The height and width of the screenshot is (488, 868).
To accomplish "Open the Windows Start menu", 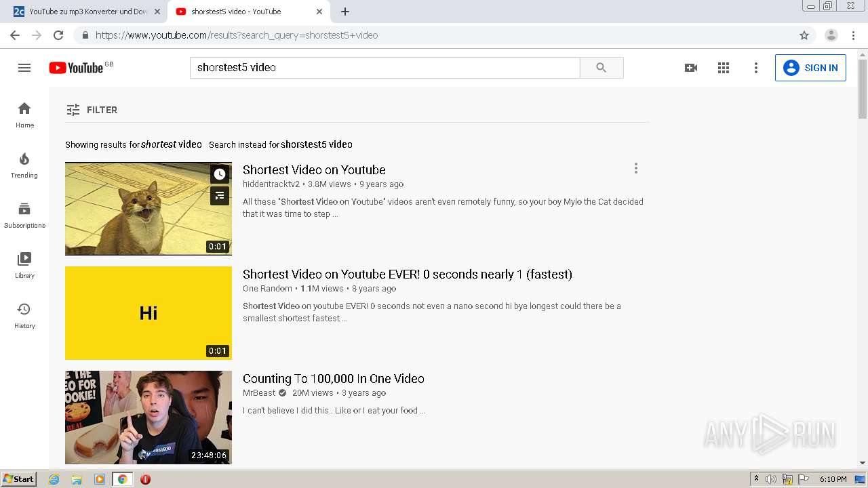I will coord(19,479).
